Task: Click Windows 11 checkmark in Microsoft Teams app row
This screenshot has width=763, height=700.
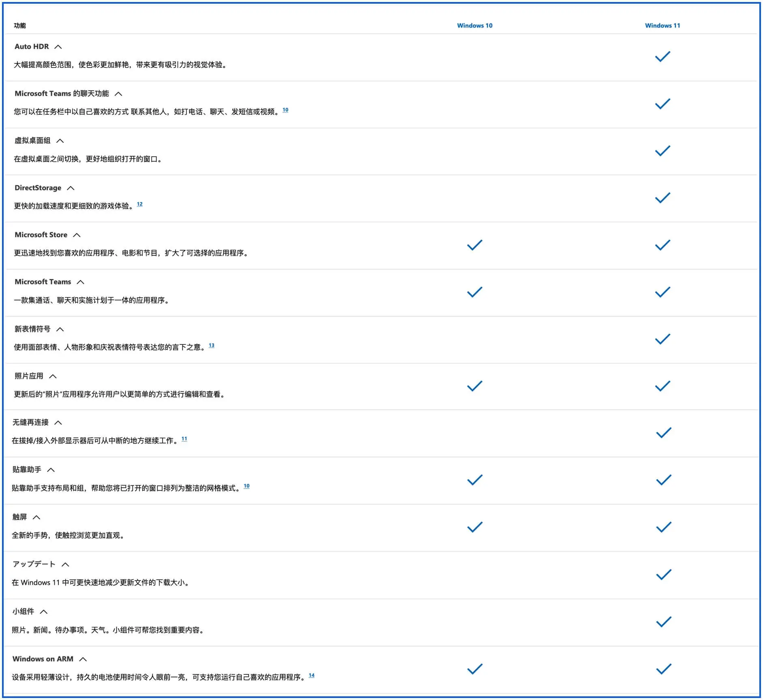Action: tap(662, 292)
